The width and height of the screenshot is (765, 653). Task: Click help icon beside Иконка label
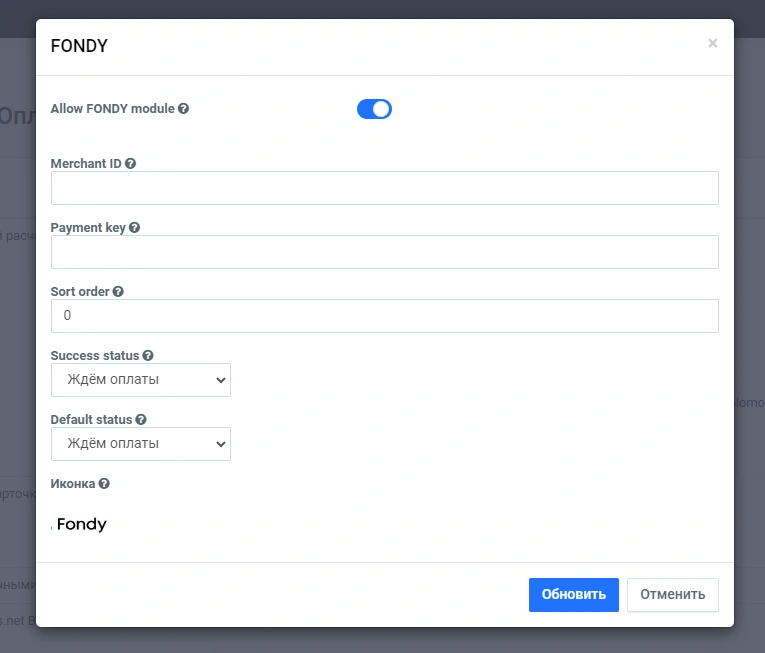pos(104,484)
